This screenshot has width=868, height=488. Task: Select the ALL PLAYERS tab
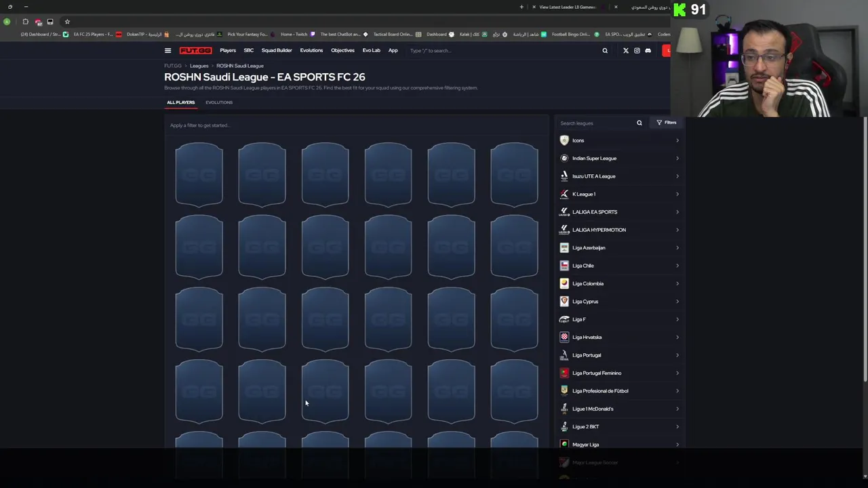click(x=180, y=102)
